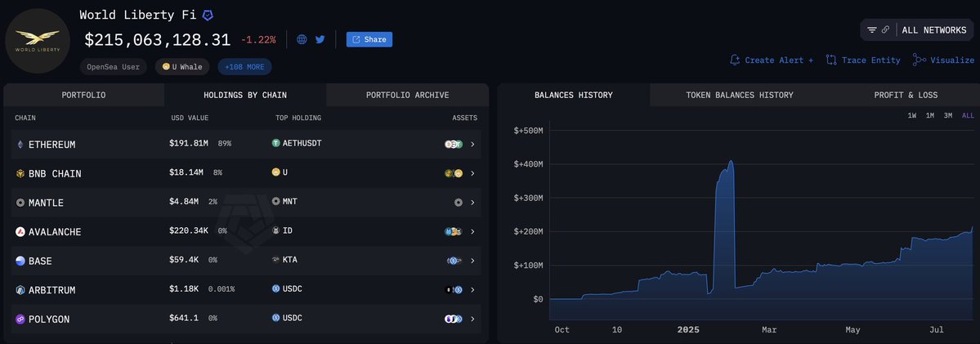This screenshot has width=980, height=344.
Task: Click the Visualize graph icon
Action: pyautogui.click(x=919, y=60)
